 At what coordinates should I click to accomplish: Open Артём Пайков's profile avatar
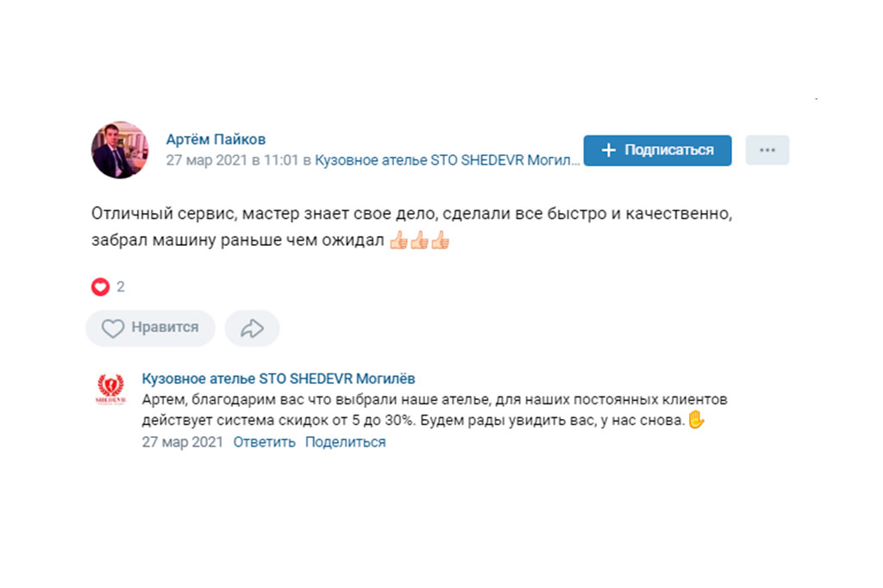[120, 150]
